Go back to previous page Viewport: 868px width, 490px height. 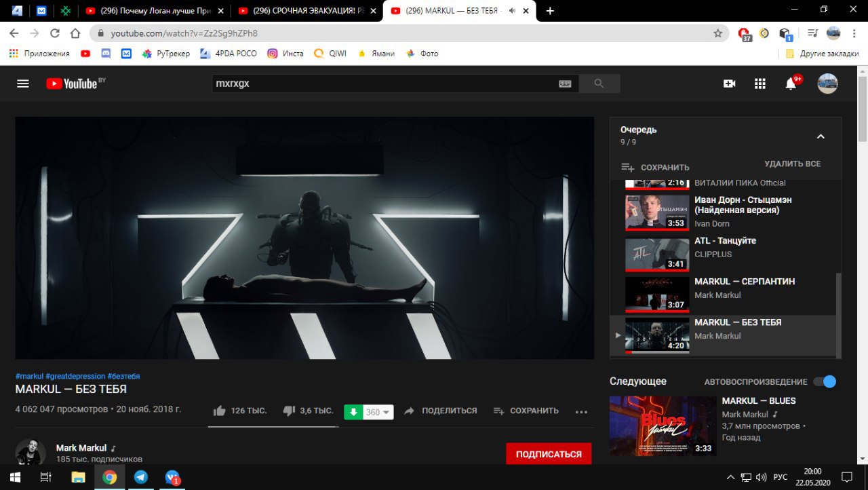(14, 33)
